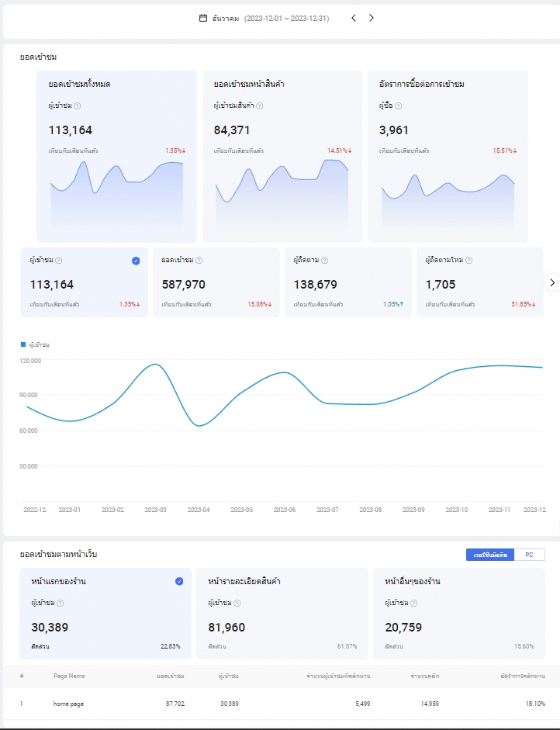Click help icon next to ยอดเข้าชม metric
The image size is (560, 730).
click(199, 260)
